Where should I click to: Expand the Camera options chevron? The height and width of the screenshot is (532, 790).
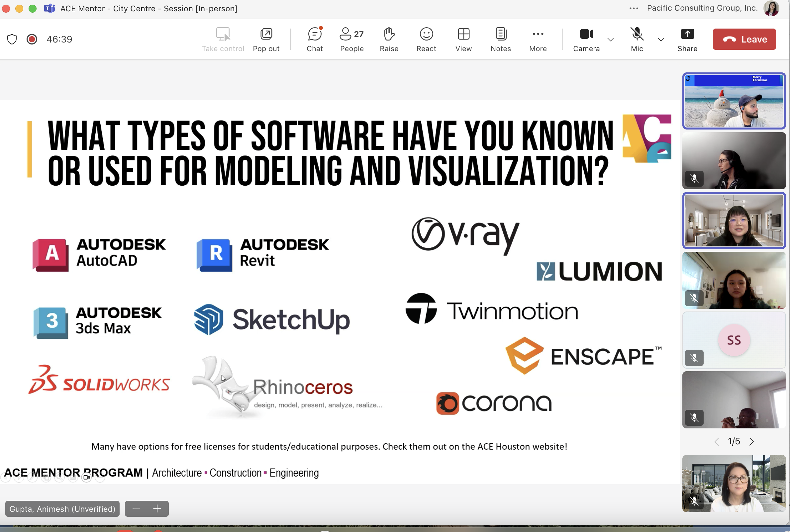pos(611,40)
